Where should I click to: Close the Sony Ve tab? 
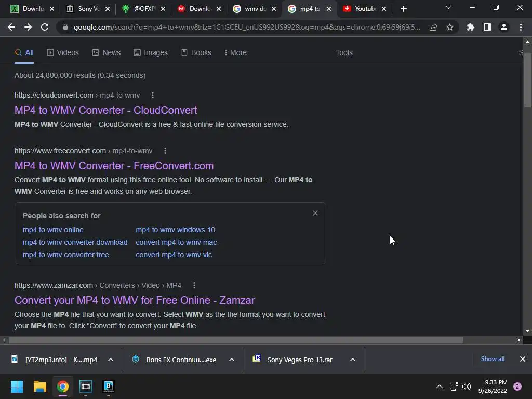pyautogui.click(x=108, y=9)
